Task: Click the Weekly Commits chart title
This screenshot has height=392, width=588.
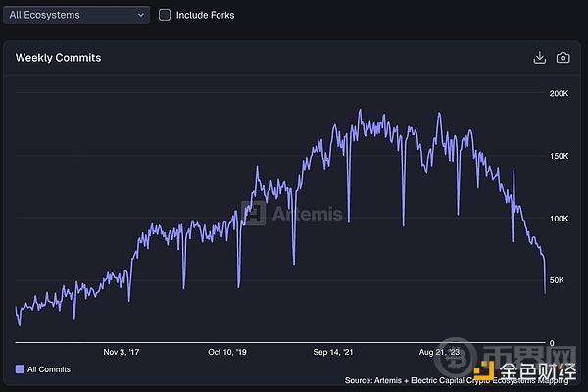Action: click(58, 58)
